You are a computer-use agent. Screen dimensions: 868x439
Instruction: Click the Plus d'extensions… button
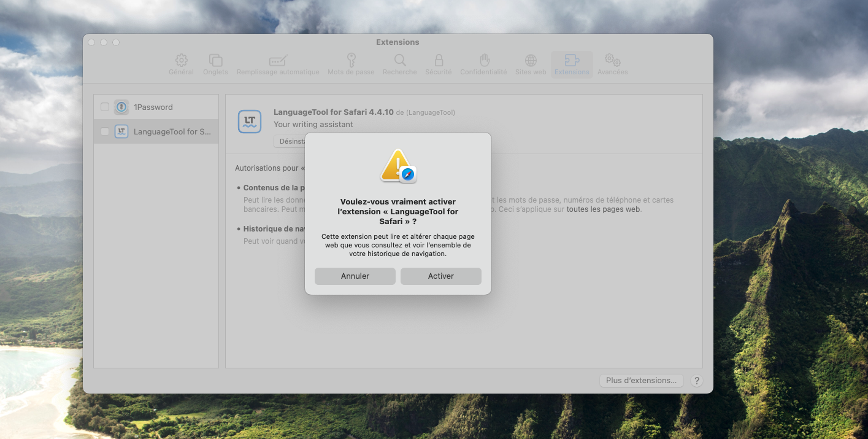641,381
